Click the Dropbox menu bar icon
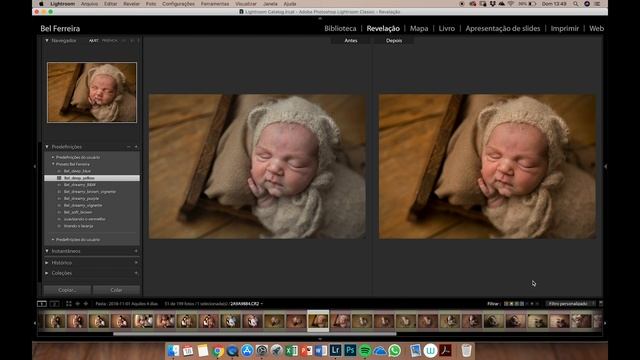The width and height of the screenshot is (640, 360). (x=493, y=4)
